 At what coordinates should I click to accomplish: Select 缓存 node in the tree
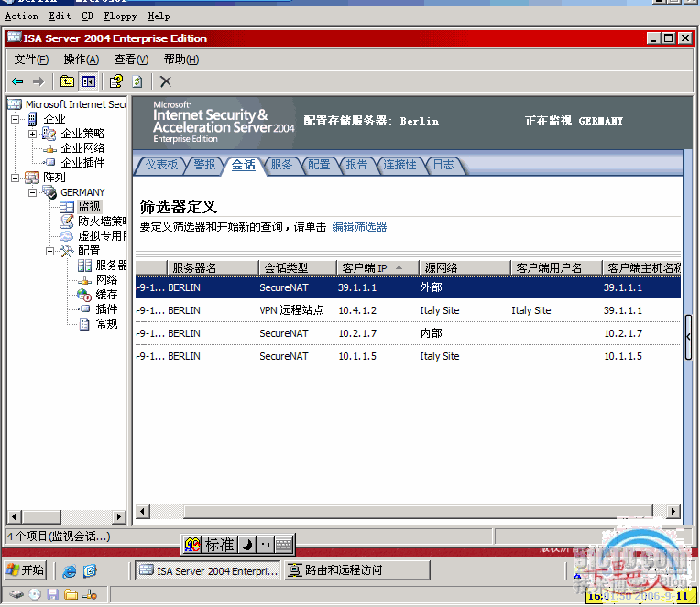point(106,295)
